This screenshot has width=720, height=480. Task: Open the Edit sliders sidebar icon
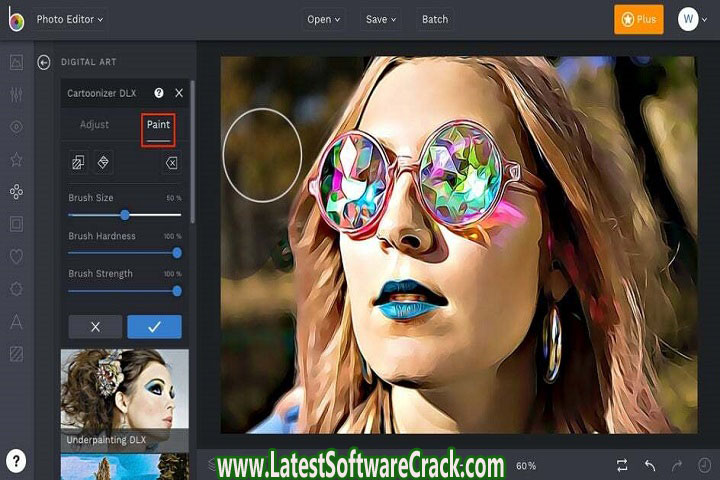point(16,94)
